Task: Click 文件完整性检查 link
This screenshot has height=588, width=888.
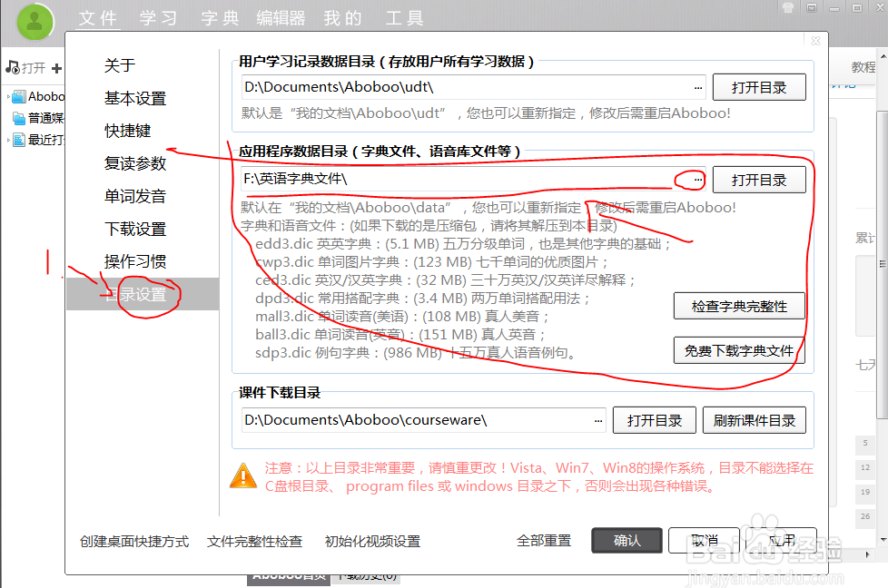Action: (255, 542)
